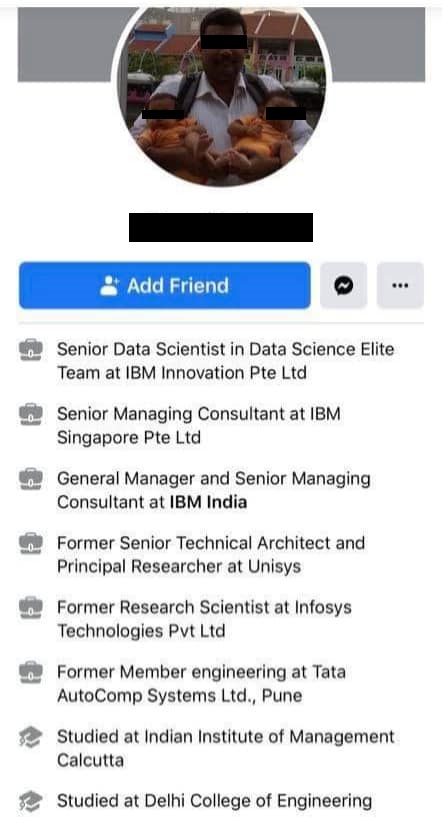Viewport: 442px width, 817px height.
Task: Click graduation cap beside Delhi College of Engineering
Action: tap(31, 801)
